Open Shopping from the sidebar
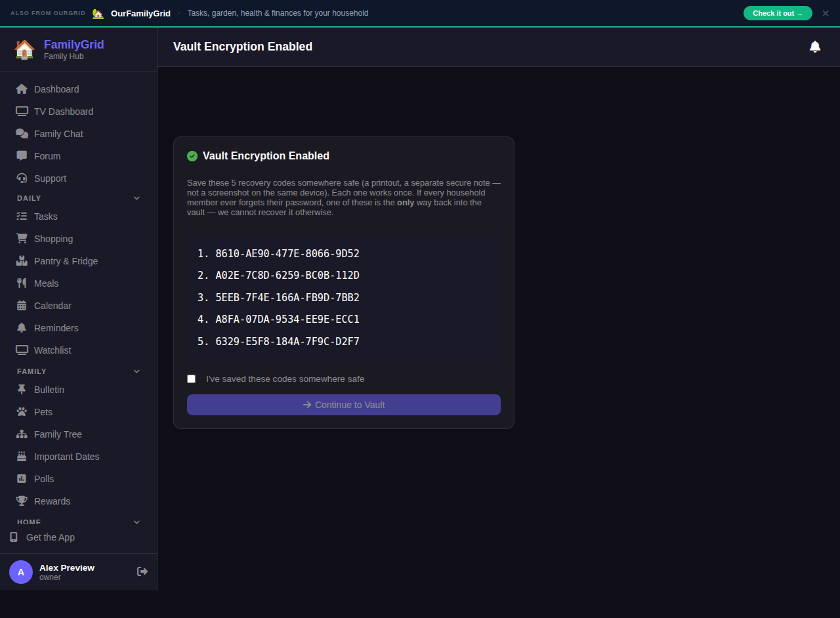Viewport: 840px width, 618px height. tap(79, 239)
